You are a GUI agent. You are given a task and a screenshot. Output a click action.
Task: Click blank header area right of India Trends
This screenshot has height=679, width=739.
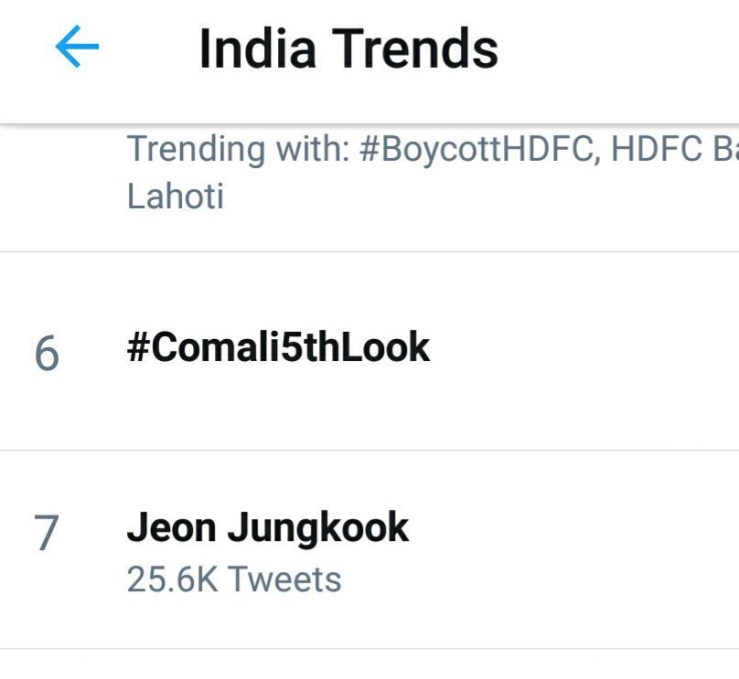pyautogui.click(x=620, y=50)
